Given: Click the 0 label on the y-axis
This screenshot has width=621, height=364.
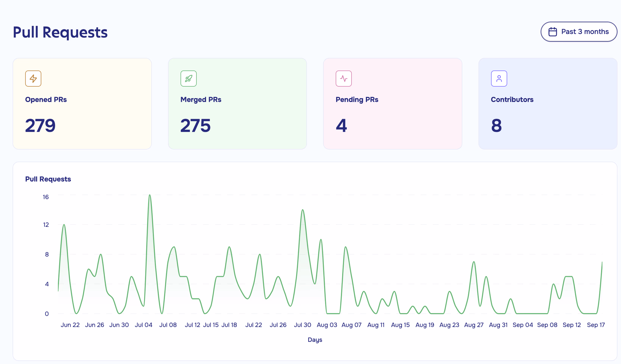Looking at the screenshot, I should pos(47,314).
